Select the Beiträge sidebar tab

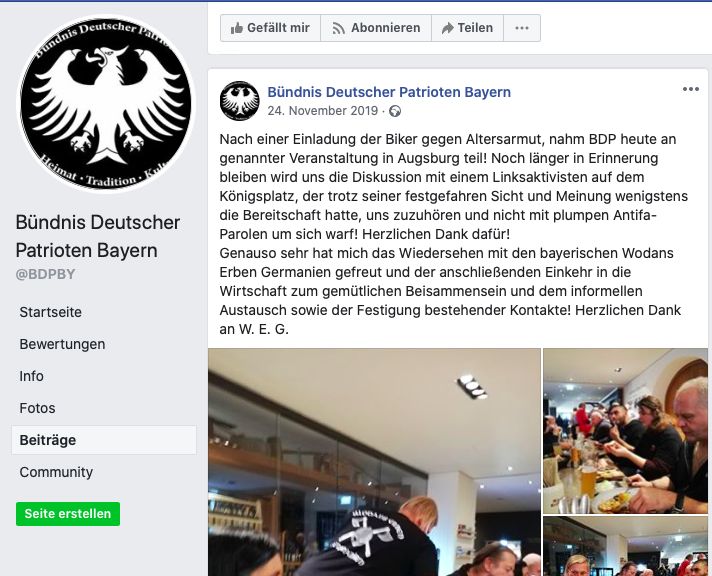pyautogui.click(x=104, y=440)
